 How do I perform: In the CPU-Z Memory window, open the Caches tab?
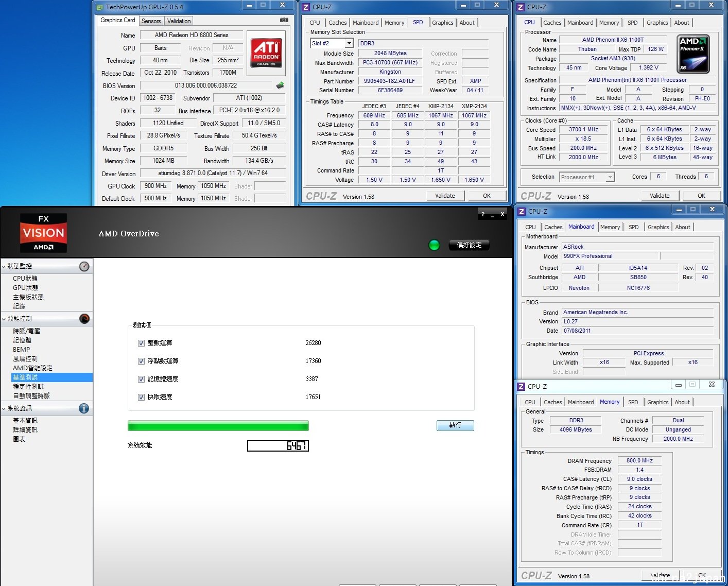553,402
